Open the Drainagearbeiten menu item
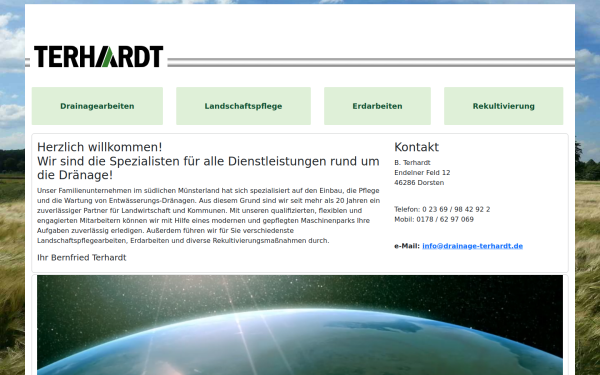The width and height of the screenshot is (600, 375). tap(97, 106)
